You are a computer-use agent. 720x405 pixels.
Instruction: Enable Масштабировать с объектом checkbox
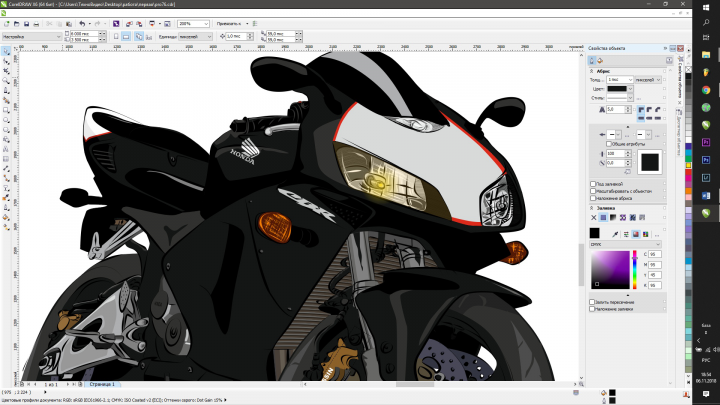[x=593, y=191]
